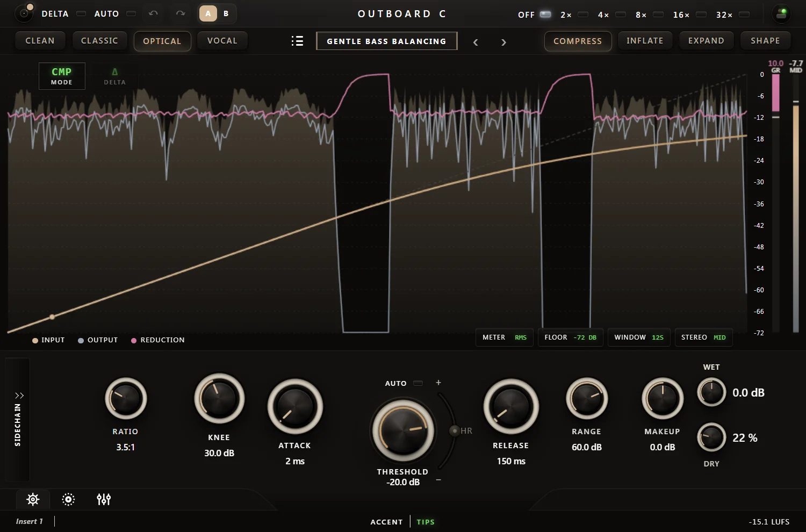Screen dimensions: 806x532
Task: Open the preset list icon
Action: click(297, 41)
